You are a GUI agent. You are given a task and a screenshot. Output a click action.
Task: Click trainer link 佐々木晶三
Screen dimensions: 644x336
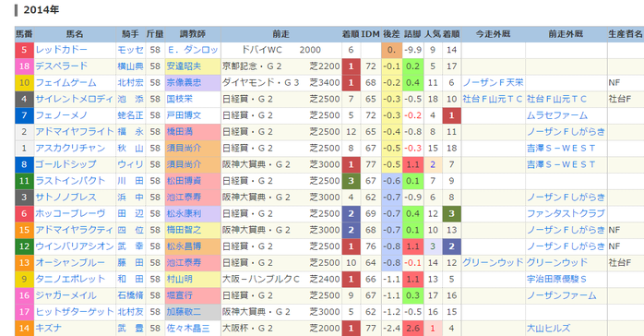tap(188, 329)
